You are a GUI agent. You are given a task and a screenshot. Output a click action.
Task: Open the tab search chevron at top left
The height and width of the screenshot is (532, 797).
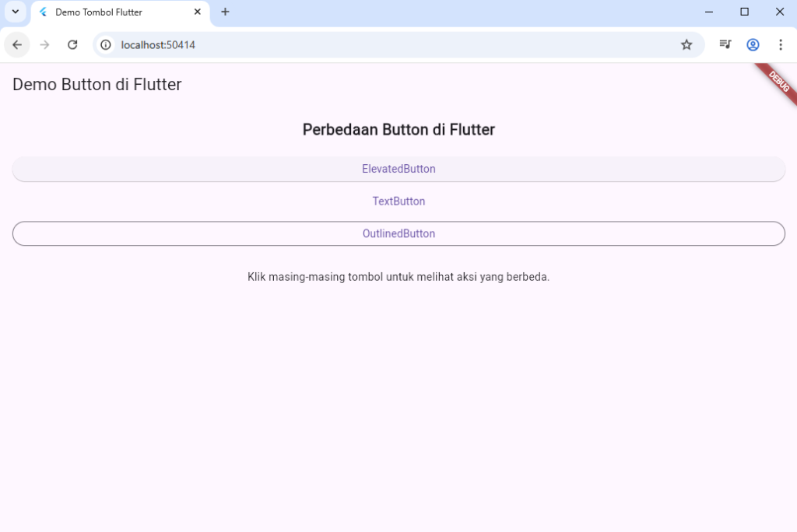[x=16, y=12]
